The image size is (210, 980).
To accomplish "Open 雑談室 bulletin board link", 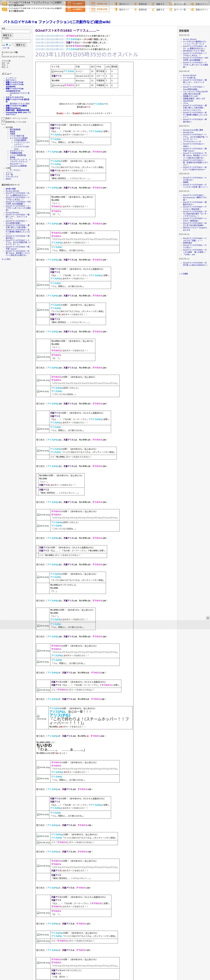I will [x=13, y=132].
